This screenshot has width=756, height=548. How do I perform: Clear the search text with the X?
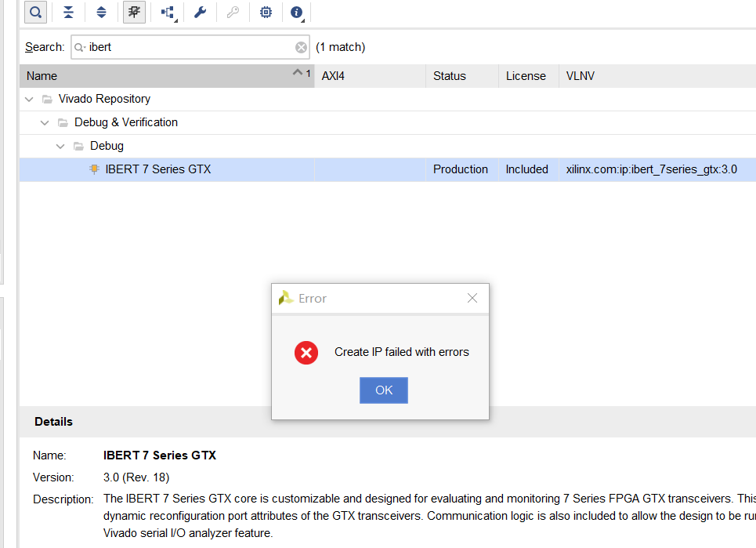tap(301, 47)
